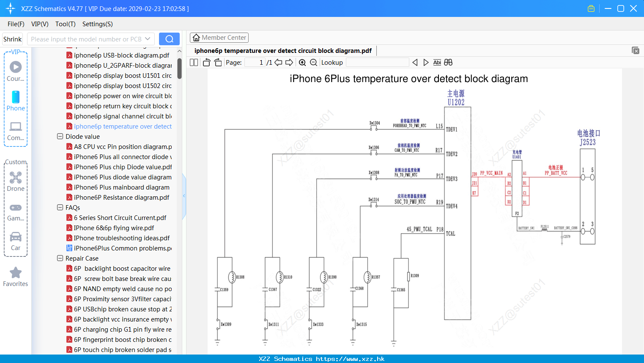Click the Shrink button
The height and width of the screenshot is (363, 644).
click(13, 39)
